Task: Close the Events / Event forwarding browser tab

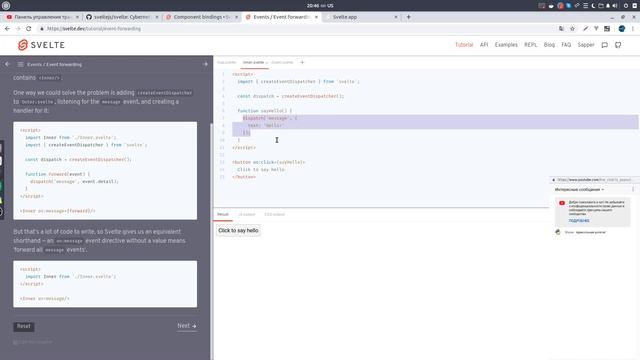Action: [316, 17]
